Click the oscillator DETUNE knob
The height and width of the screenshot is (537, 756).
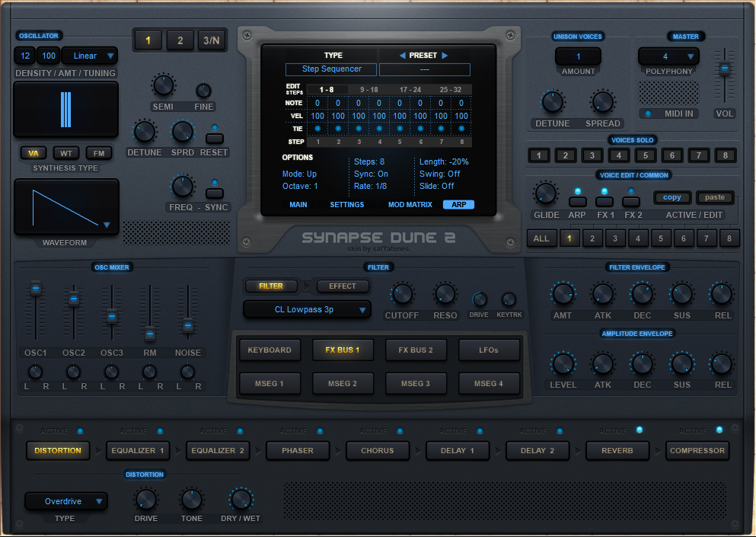click(x=144, y=131)
